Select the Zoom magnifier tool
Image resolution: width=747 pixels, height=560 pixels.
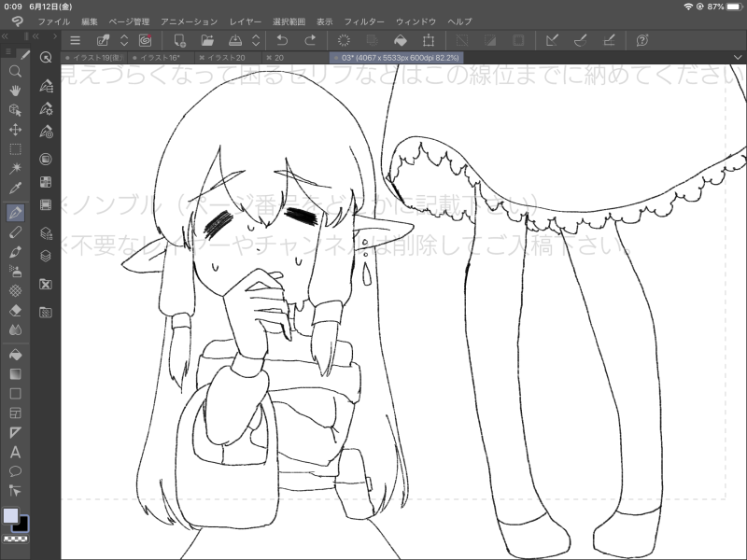[15, 72]
